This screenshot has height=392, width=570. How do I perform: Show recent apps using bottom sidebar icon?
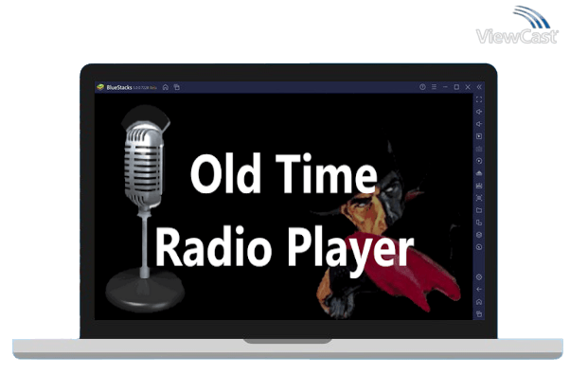point(479,313)
